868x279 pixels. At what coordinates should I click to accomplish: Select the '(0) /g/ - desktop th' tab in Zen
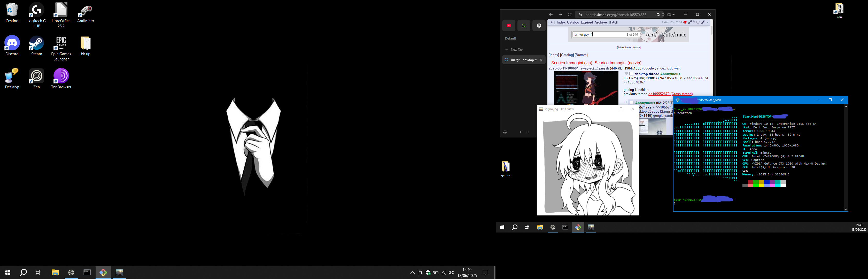click(524, 60)
